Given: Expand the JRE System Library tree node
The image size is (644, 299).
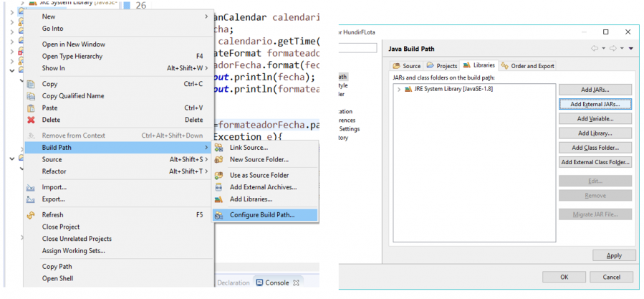Looking at the screenshot, I should (x=399, y=89).
